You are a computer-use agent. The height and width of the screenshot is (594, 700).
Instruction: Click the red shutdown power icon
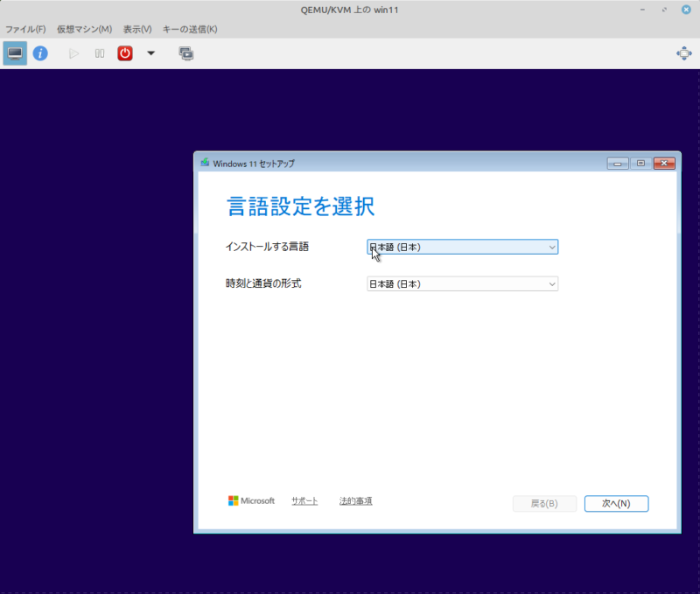pyautogui.click(x=125, y=53)
